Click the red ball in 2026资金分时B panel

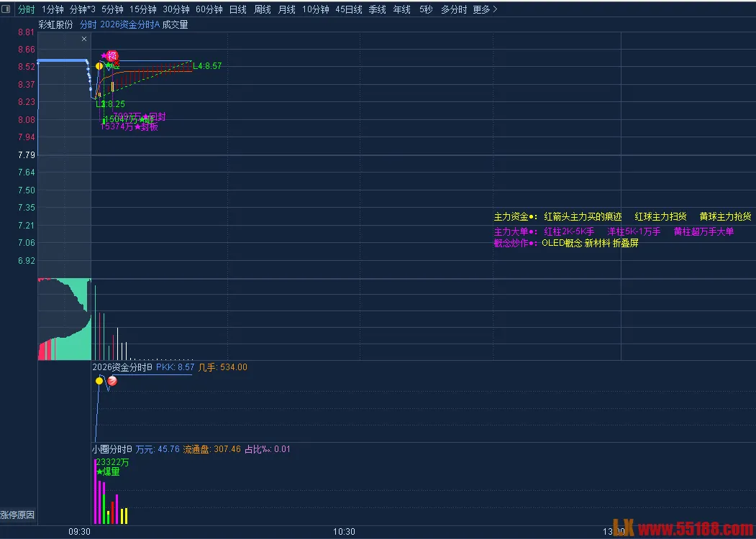coord(112,381)
